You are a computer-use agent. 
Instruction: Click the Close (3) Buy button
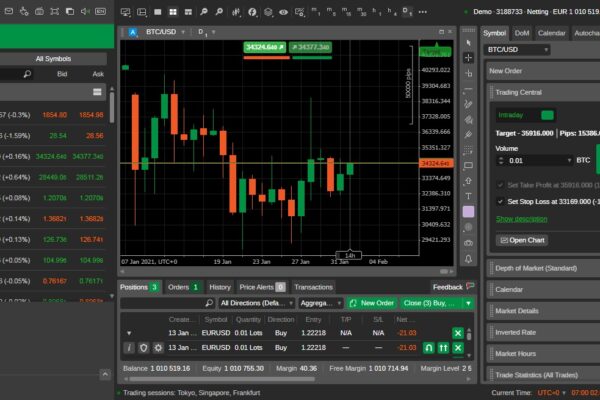point(431,303)
